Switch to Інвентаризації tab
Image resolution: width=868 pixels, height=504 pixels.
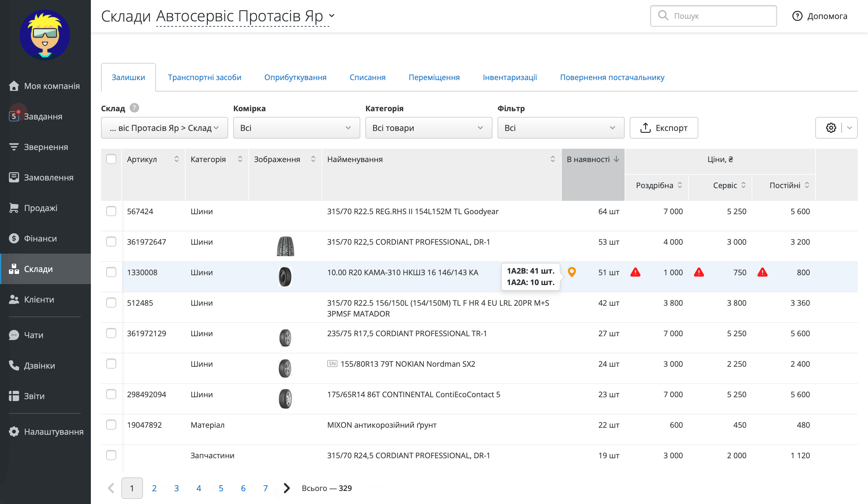[510, 77]
